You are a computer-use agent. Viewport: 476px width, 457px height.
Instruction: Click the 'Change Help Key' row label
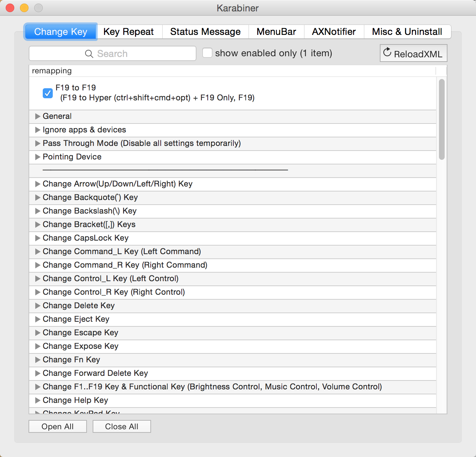pyautogui.click(x=76, y=400)
